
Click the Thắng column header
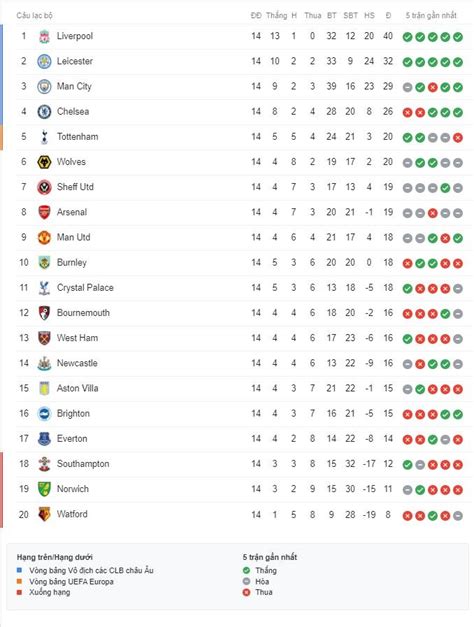point(276,16)
